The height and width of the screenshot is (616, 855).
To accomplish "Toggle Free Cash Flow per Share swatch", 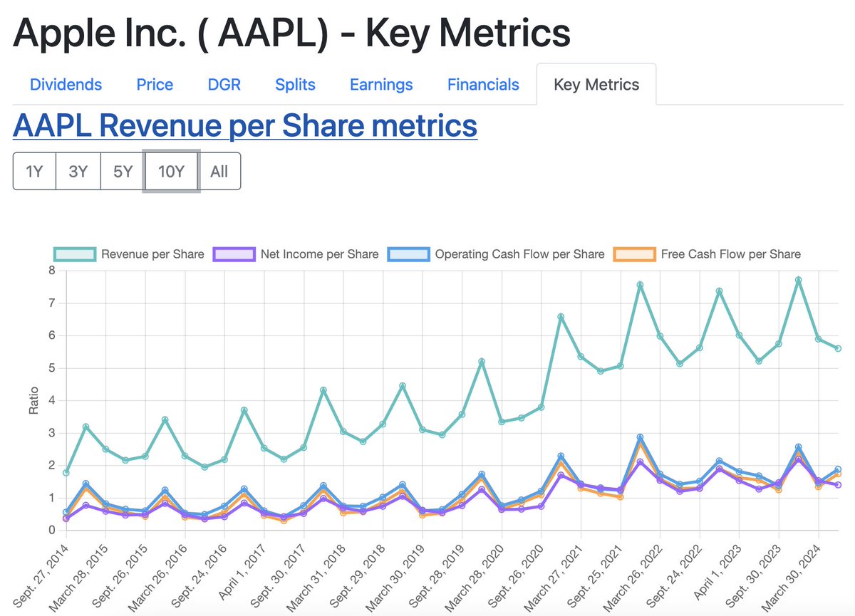I will coord(634,254).
